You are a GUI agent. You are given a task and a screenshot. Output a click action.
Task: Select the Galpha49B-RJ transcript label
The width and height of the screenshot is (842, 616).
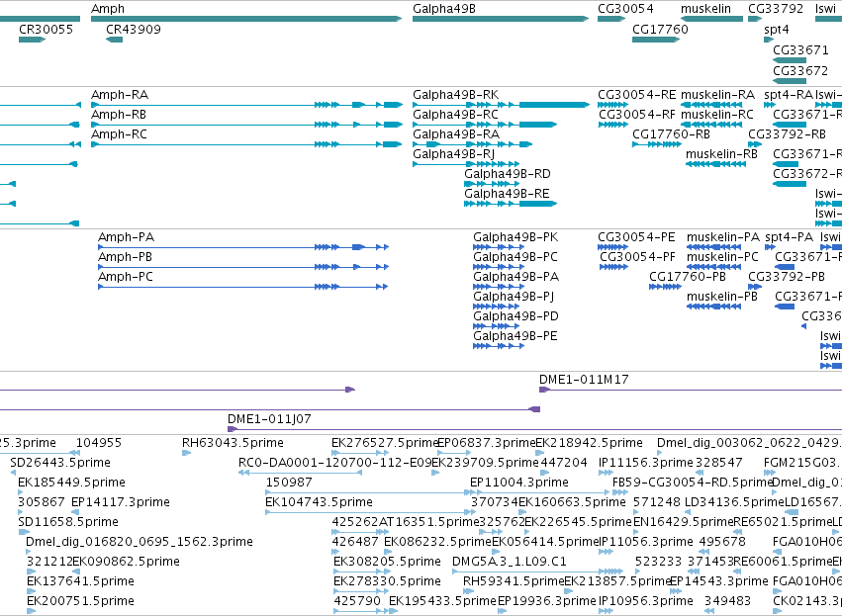click(453, 154)
